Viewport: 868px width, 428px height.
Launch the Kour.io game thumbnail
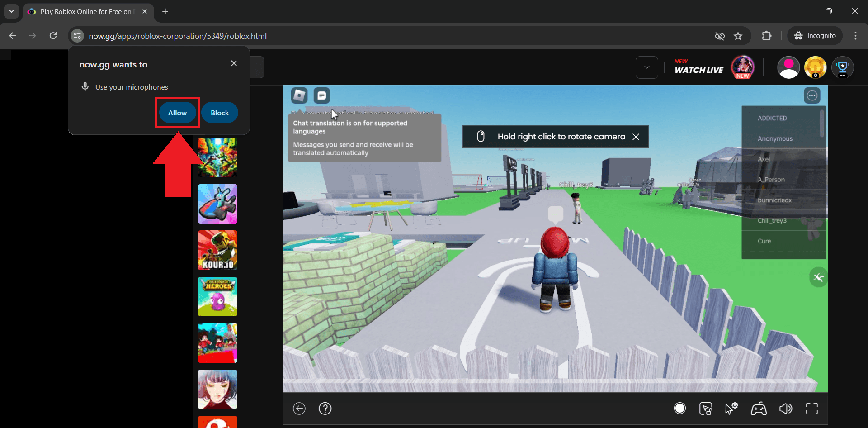point(217,250)
